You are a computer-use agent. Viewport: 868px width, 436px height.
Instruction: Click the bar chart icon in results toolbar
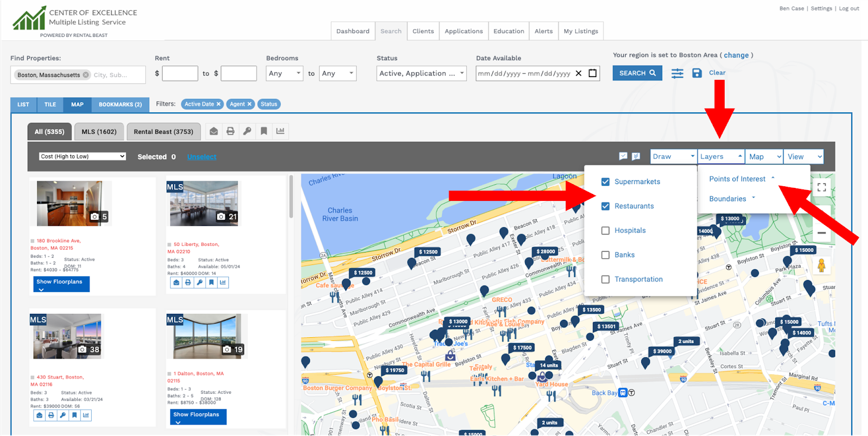280,131
